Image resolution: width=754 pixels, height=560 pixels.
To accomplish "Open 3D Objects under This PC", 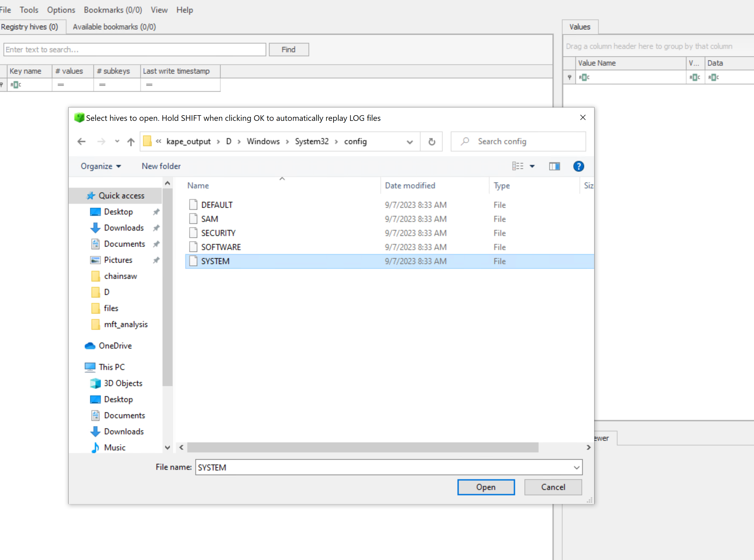I will 123,383.
